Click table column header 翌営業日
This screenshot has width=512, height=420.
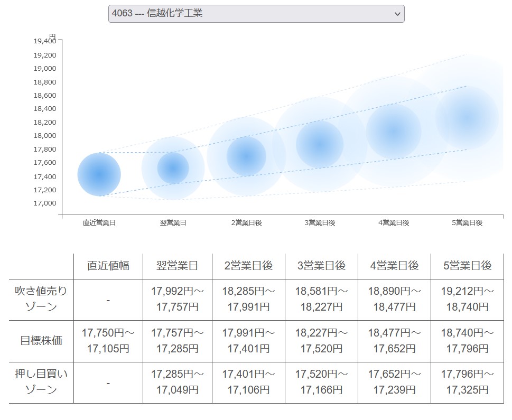[178, 266]
